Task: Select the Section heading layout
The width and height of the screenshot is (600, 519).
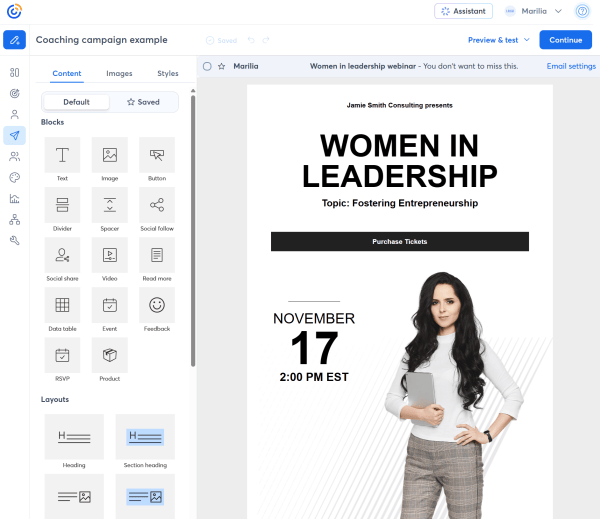Action: coord(145,437)
